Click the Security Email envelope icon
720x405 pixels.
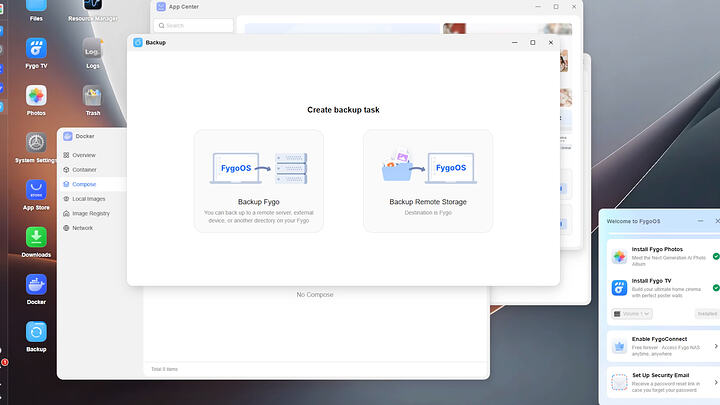coord(619,382)
